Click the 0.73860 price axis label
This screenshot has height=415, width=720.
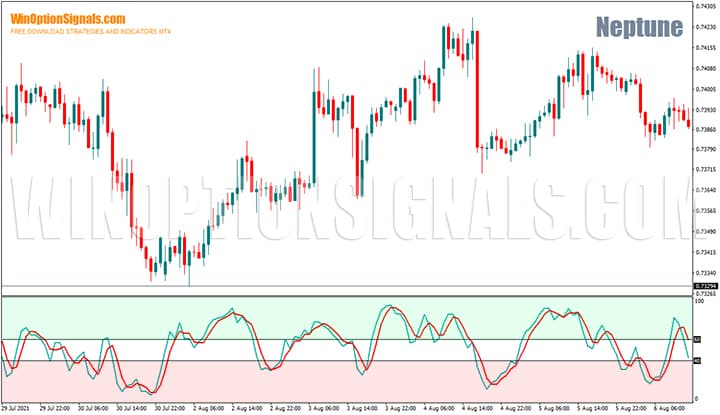click(x=704, y=129)
